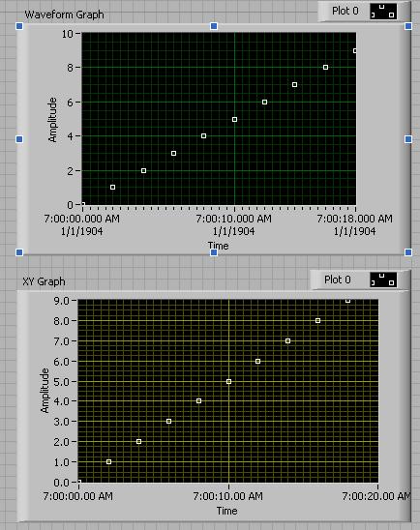Click the top-right selection handle of the Waveform Graph
The height and width of the screenshot is (530, 420).
pos(408,26)
